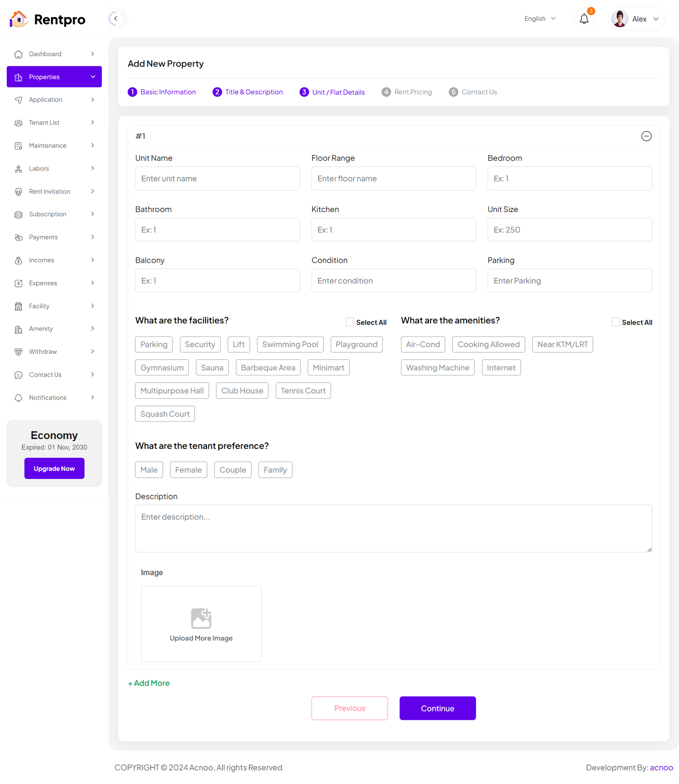Click the + Add More link

149,683
